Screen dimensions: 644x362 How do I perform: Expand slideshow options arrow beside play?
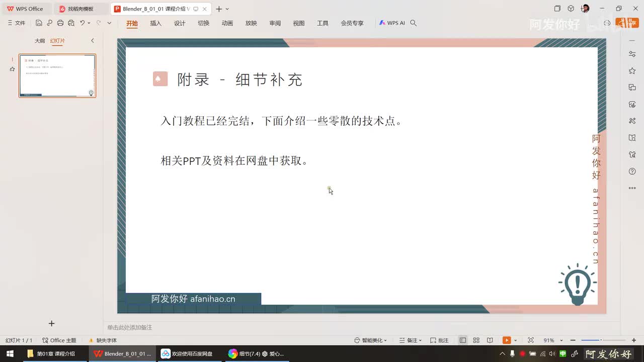pos(516,340)
